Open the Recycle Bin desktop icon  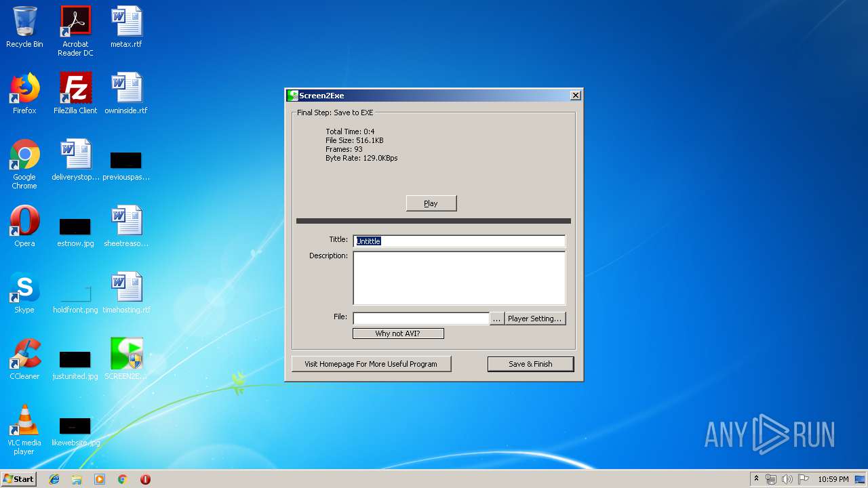click(x=24, y=28)
